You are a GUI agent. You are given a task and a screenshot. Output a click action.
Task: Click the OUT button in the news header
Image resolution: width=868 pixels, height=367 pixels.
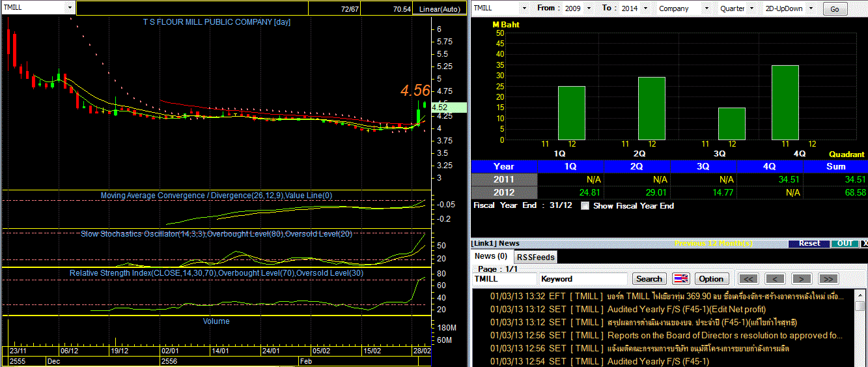click(x=845, y=243)
